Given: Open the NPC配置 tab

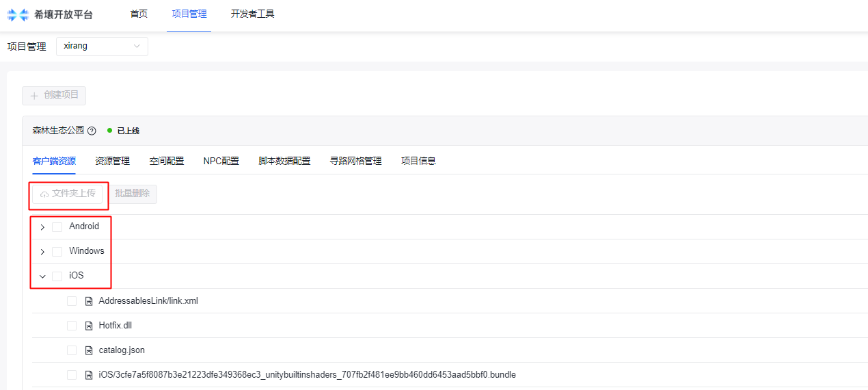Looking at the screenshot, I should [x=221, y=161].
